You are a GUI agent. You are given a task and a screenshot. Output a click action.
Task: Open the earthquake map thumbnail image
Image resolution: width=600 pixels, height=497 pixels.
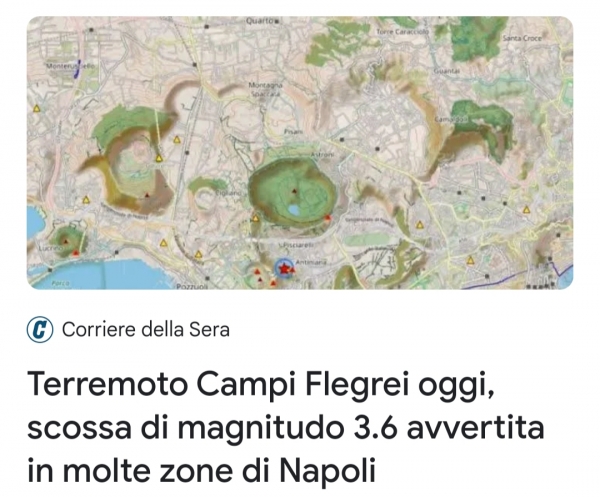(300, 153)
